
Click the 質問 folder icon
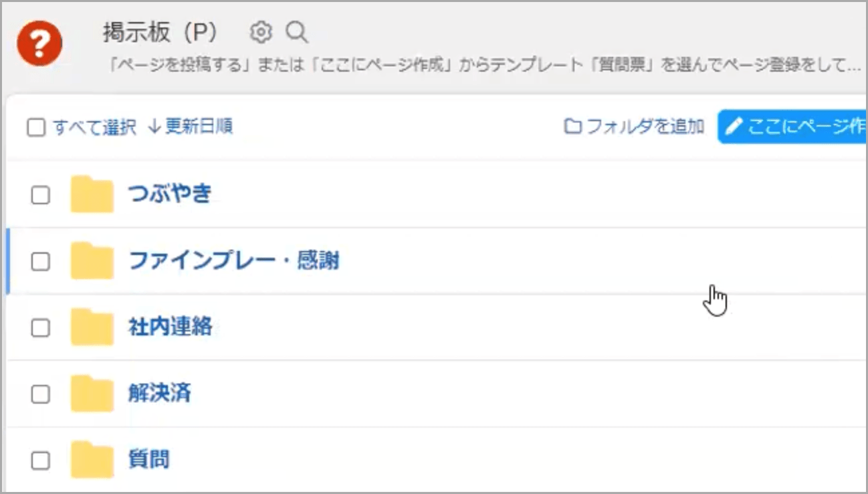92,459
